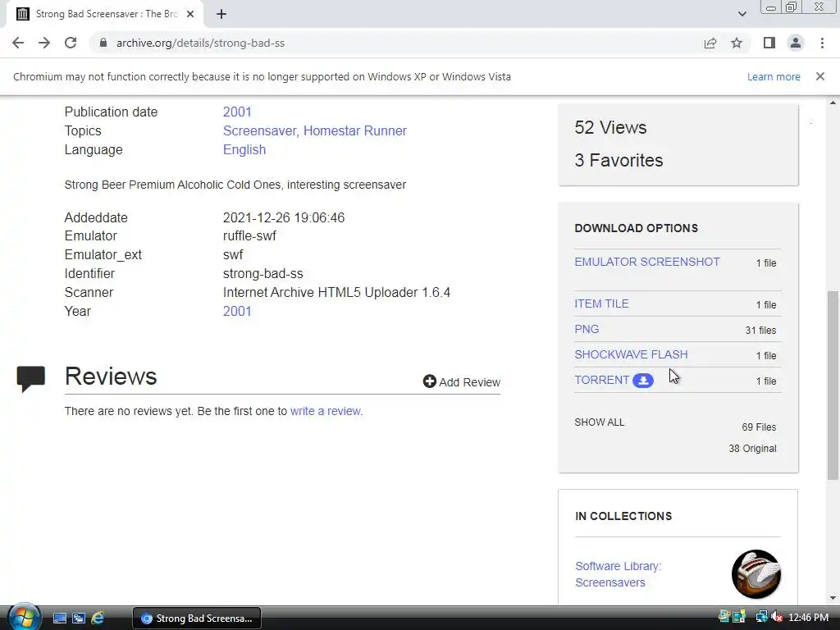840x630 pixels.
Task: Click the Add Review plus icon
Action: [430, 381]
